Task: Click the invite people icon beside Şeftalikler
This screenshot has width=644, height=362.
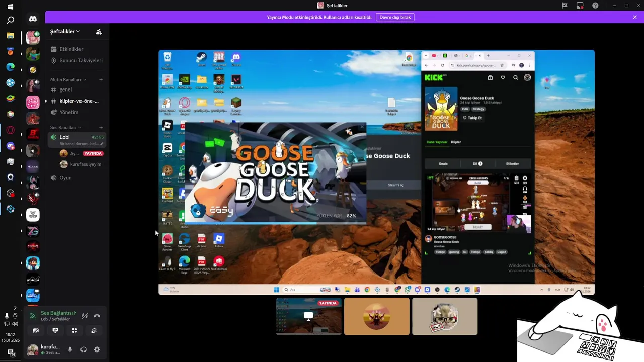Action: point(99,31)
